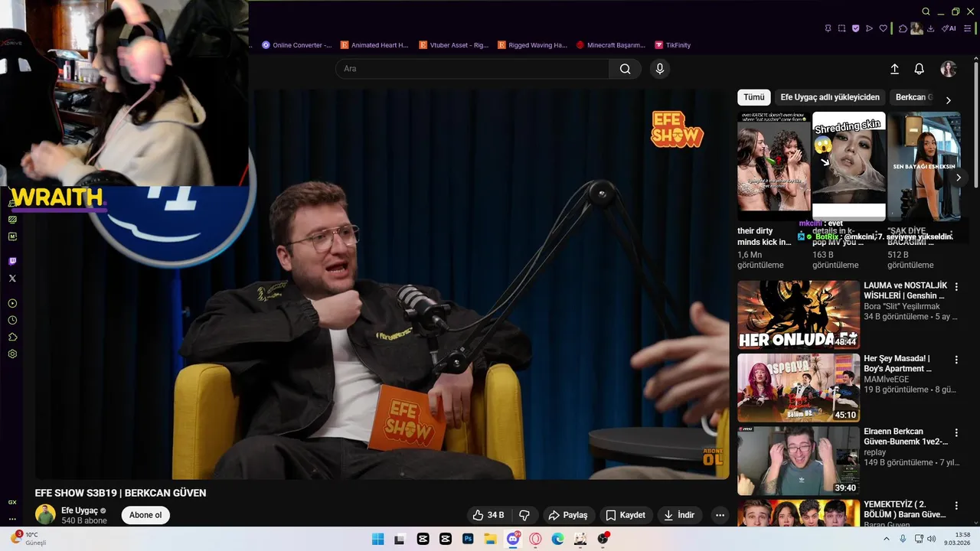Open 'Sen bayağı esneksin' short thumbnail

923,166
